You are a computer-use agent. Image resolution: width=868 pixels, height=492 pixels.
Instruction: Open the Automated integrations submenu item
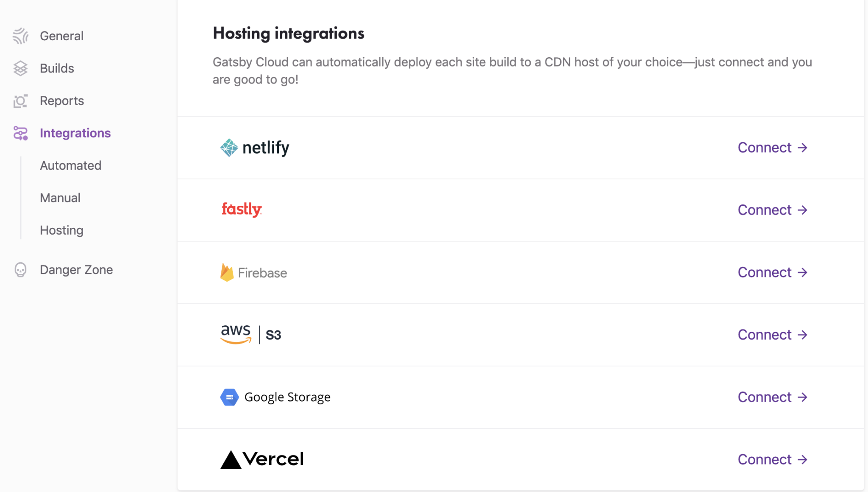click(70, 165)
